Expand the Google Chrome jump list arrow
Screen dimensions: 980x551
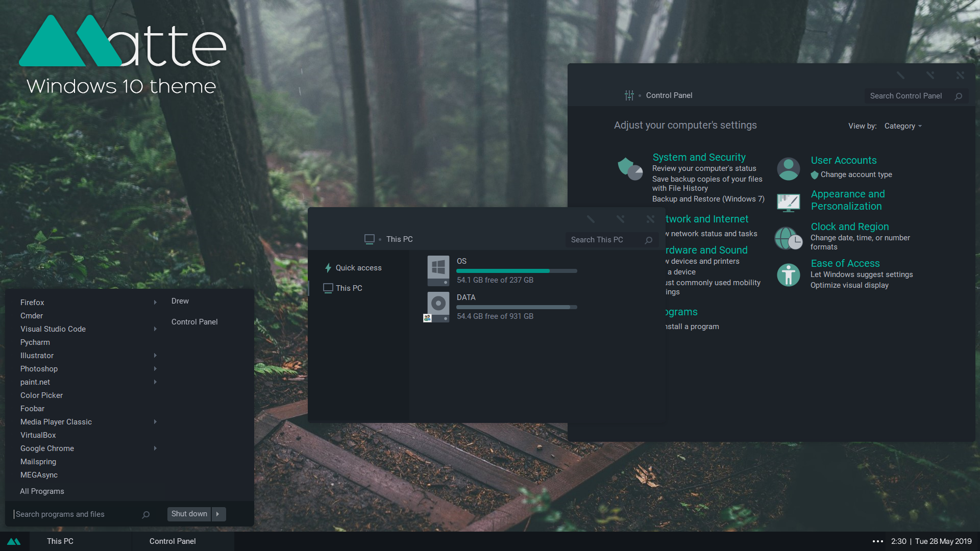coord(155,448)
